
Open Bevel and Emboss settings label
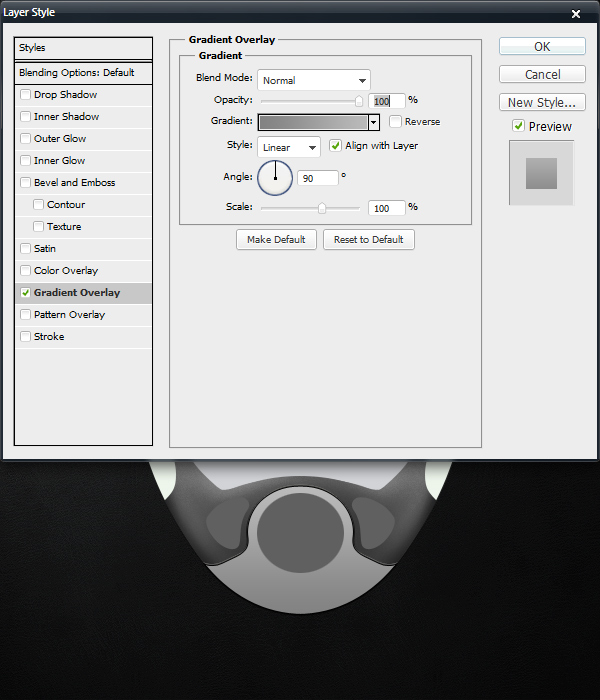75,182
